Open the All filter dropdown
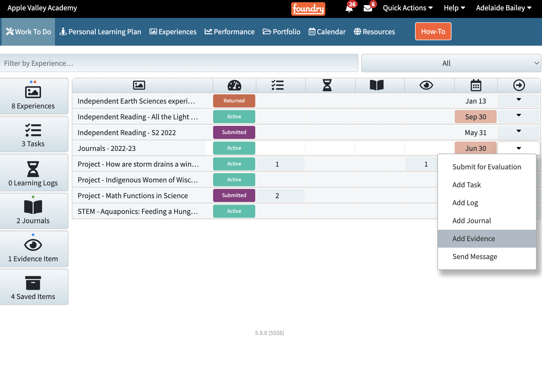The width and height of the screenshot is (542, 392). click(x=451, y=63)
